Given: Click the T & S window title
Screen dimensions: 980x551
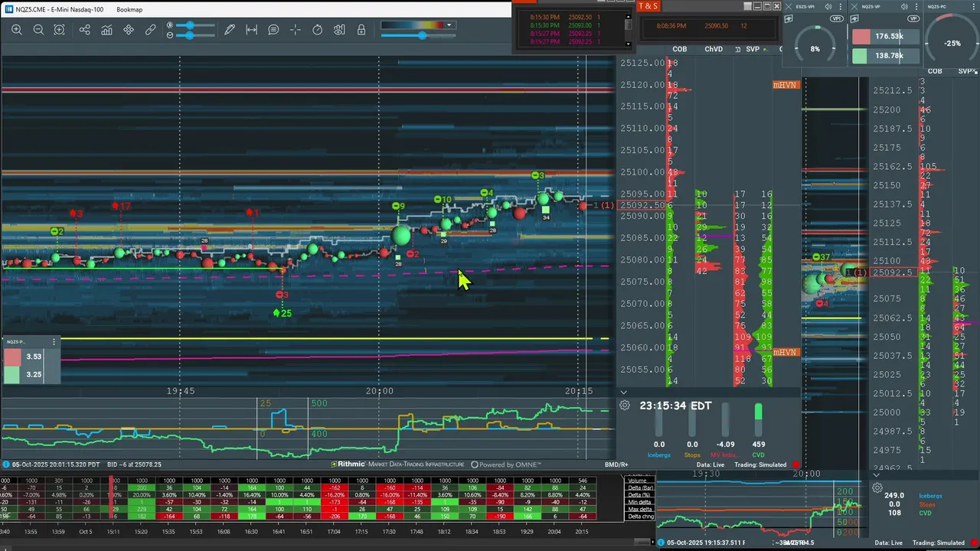Looking at the screenshot, I should (x=648, y=6).
